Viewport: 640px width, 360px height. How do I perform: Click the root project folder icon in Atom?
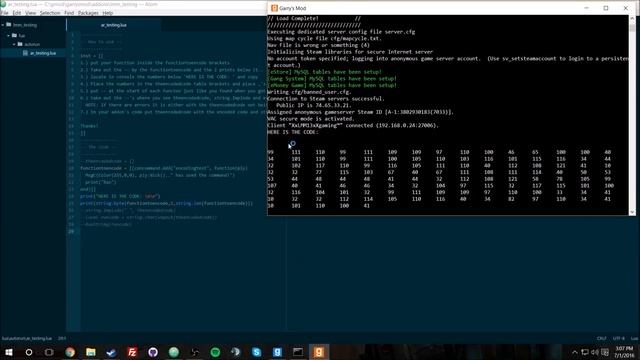(x=9, y=25)
